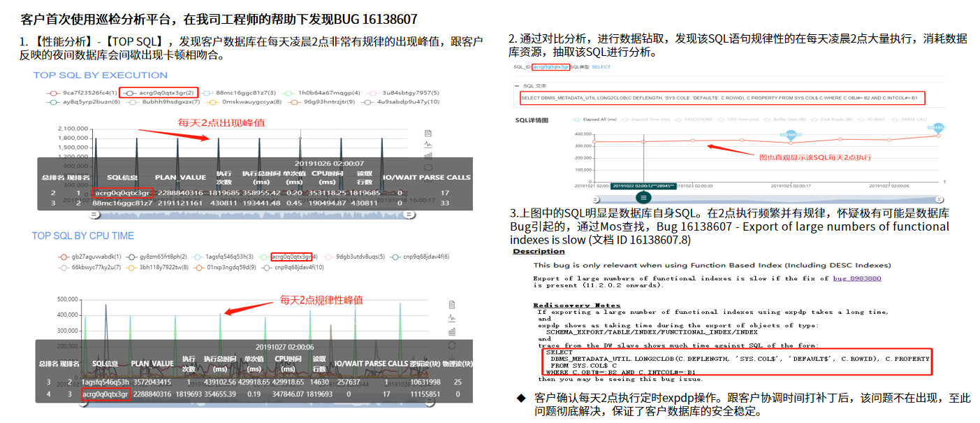Toggle series 9ca7f23526fc4(1) in execution legend
The height and width of the screenshot is (423, 980).
click(x=81, y=92)
